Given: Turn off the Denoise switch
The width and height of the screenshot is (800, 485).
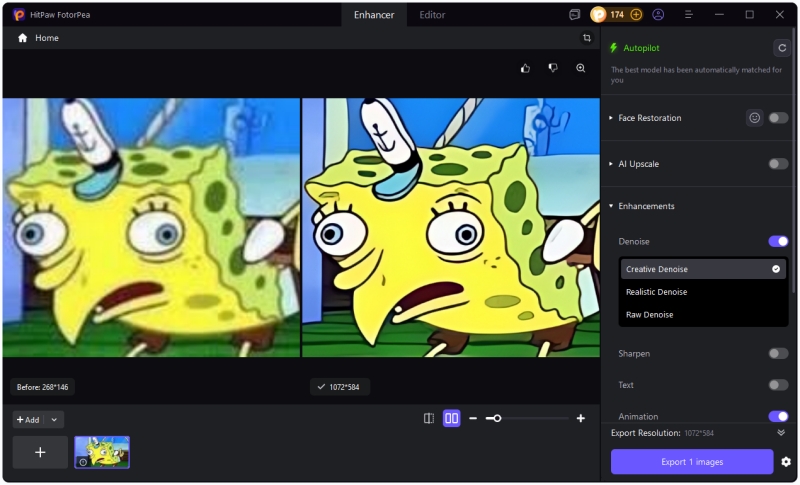Looking at the screenshot, I should pyautogui.click(x=779, y=241).
